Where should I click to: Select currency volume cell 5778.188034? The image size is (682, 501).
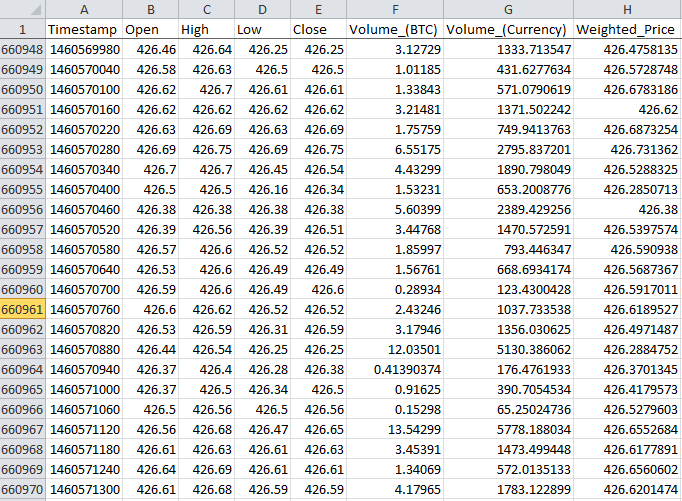point(508,430)
